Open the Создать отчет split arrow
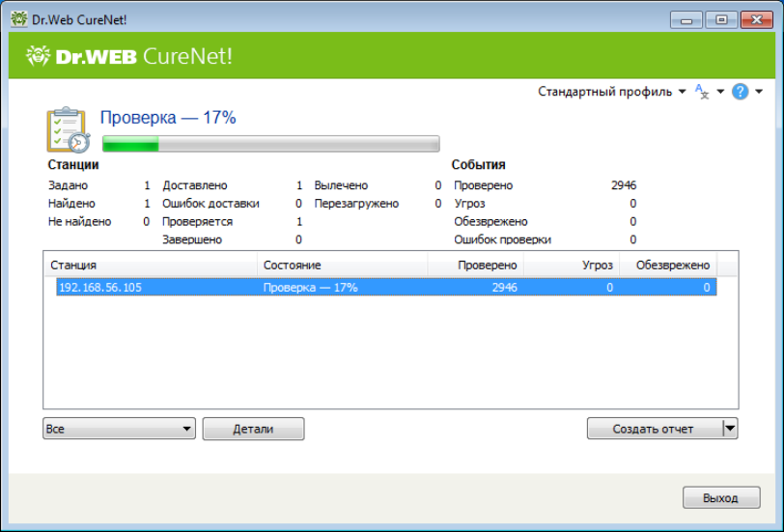The width and height of the screenshot is (784, 532). pyautogui.click(x=731, y=429)
